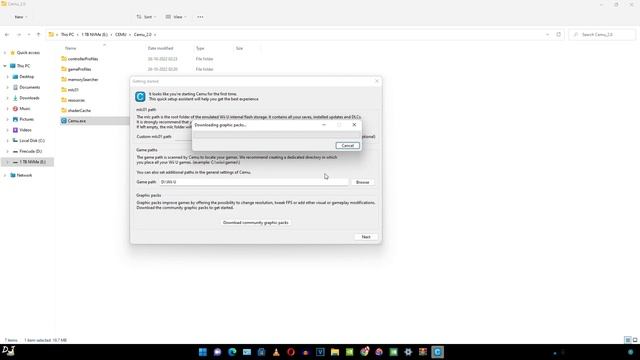Expand the Local Disk (C:) node

click(7, 140)
